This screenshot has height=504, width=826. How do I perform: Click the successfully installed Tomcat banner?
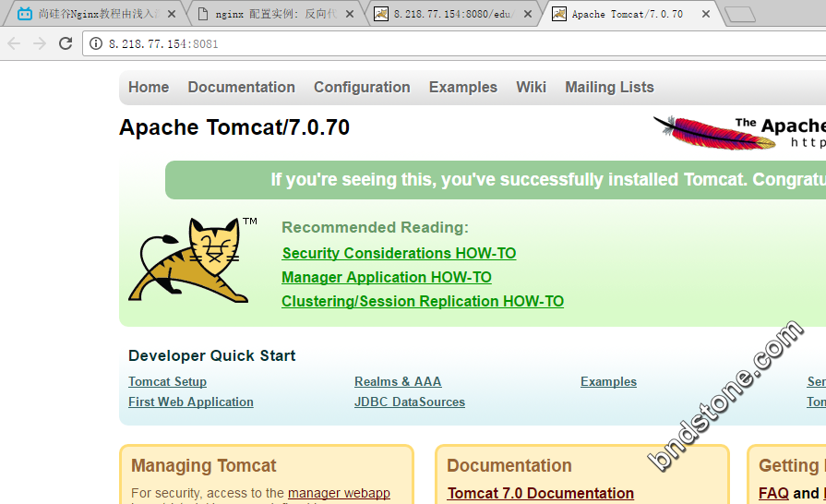(x=496, y=180)
